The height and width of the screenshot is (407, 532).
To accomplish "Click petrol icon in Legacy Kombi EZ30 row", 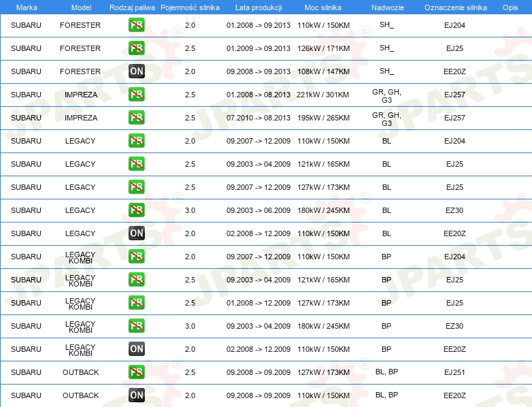I will pos(136,325).
